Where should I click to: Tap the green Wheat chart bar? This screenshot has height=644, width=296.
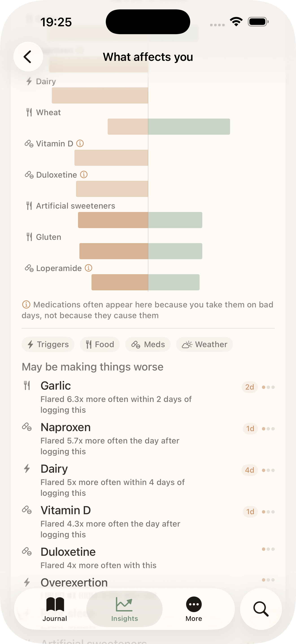189,126
